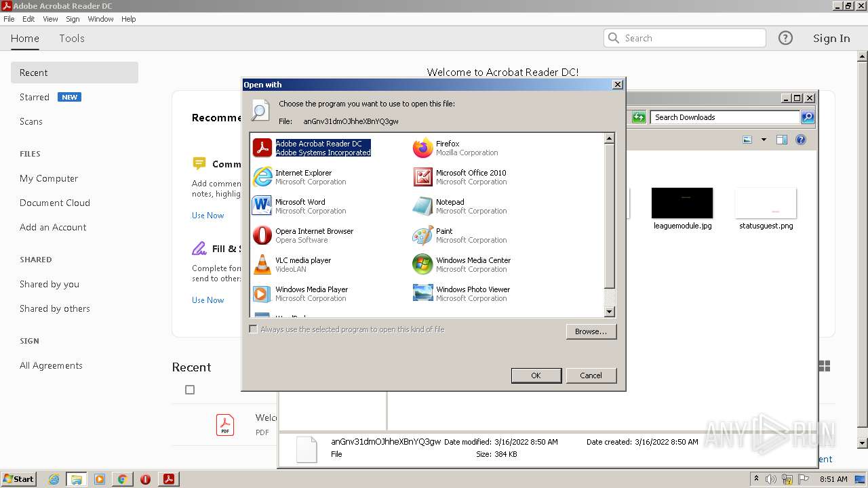
Task: Open the Edit menu
Action: [28, 19]
